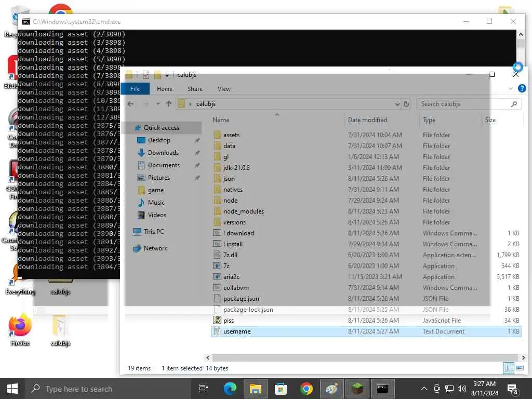Open Pictures in the navigation pane
Screen dimensions: 532x399
coord(159,178)
